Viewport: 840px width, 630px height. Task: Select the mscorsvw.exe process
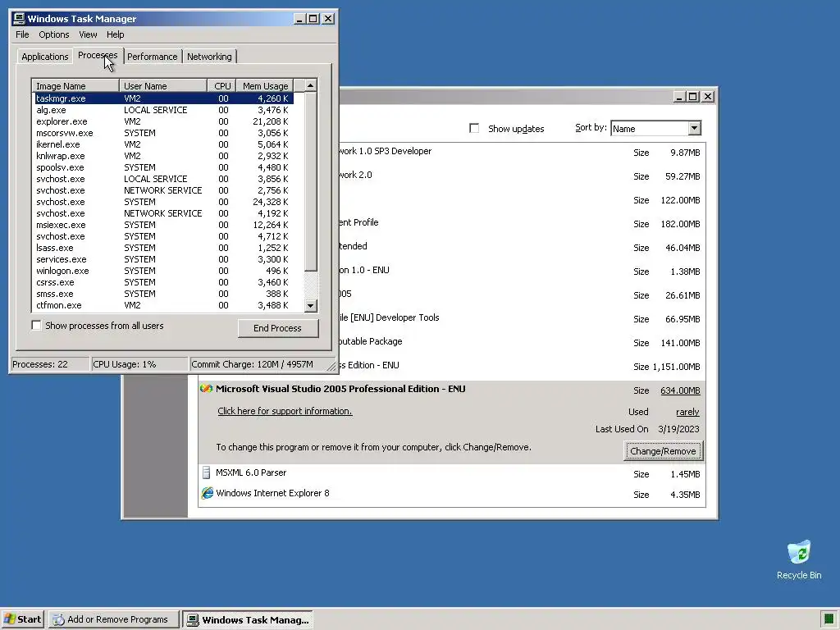click(x=163, y=133)
